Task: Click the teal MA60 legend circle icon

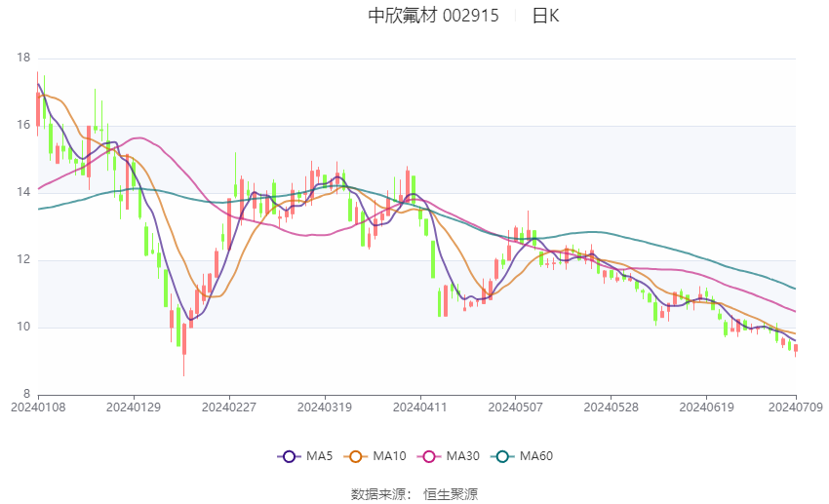Action: coord(502,457)
